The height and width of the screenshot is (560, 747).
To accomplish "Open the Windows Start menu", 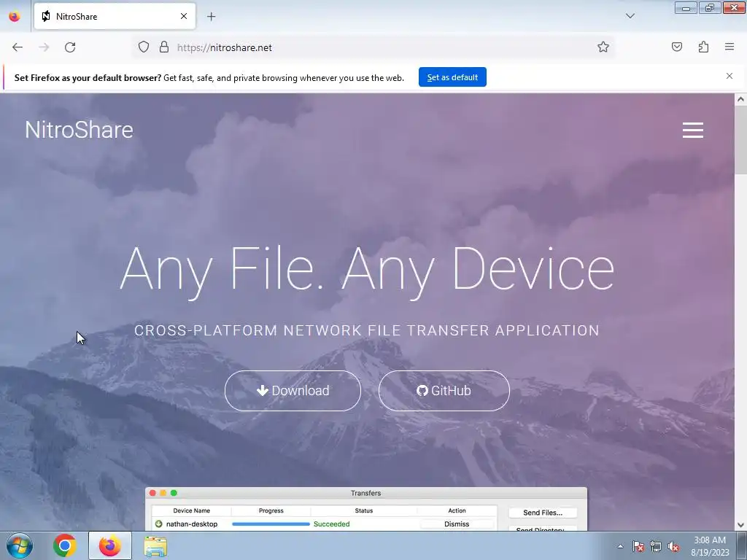I will (20, 545).
